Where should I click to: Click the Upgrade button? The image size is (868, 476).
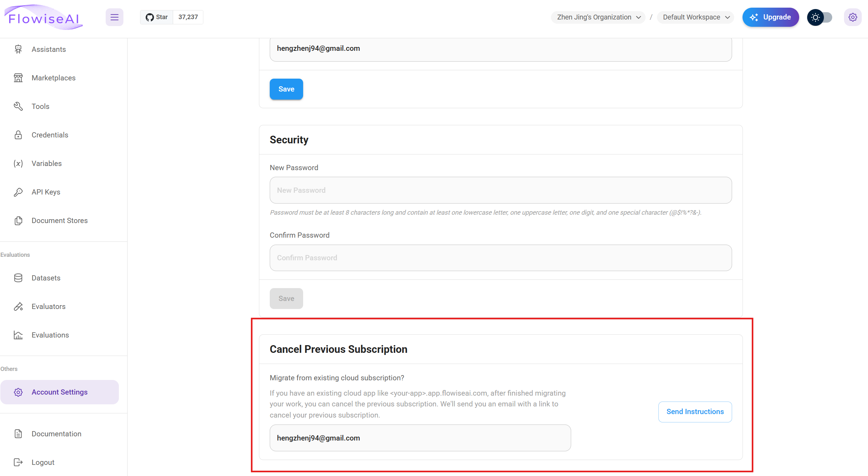pyautogui.click(x=770, y=17)
